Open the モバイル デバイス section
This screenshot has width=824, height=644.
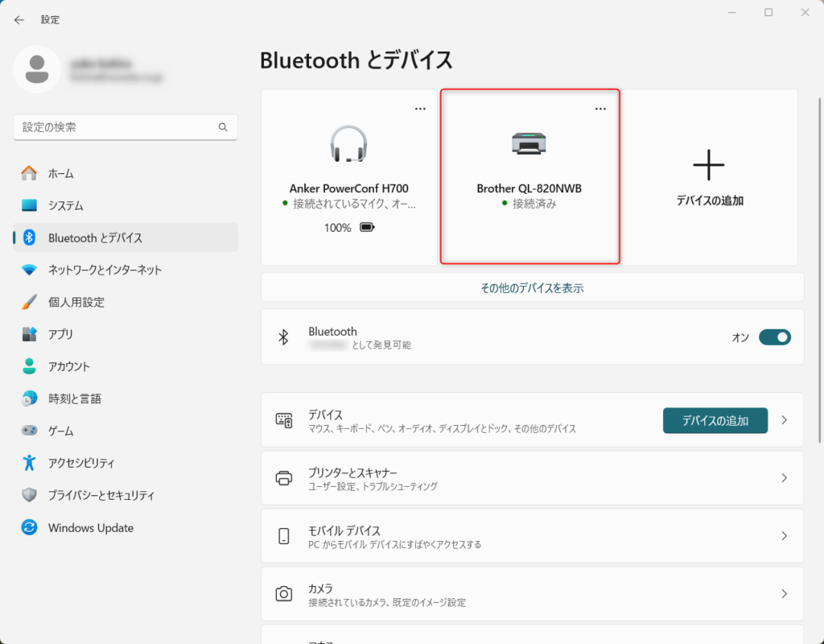(x=532, y=536)
